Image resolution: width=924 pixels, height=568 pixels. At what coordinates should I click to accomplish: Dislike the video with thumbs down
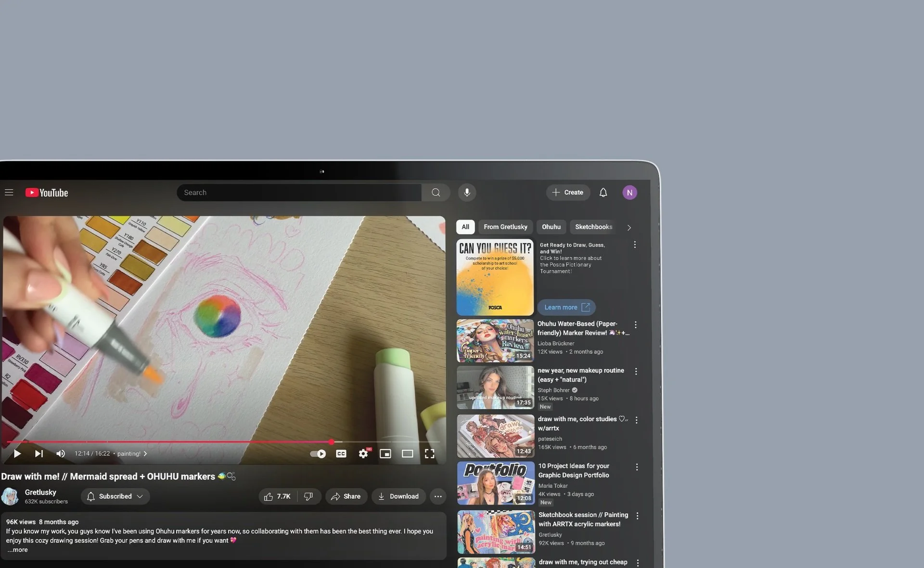coord(308,496)
